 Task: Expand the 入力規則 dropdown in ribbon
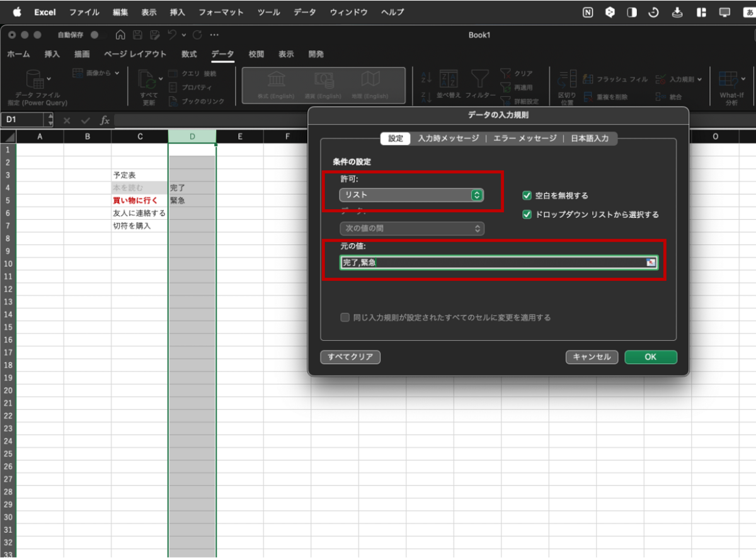click(x=699, y=80)
